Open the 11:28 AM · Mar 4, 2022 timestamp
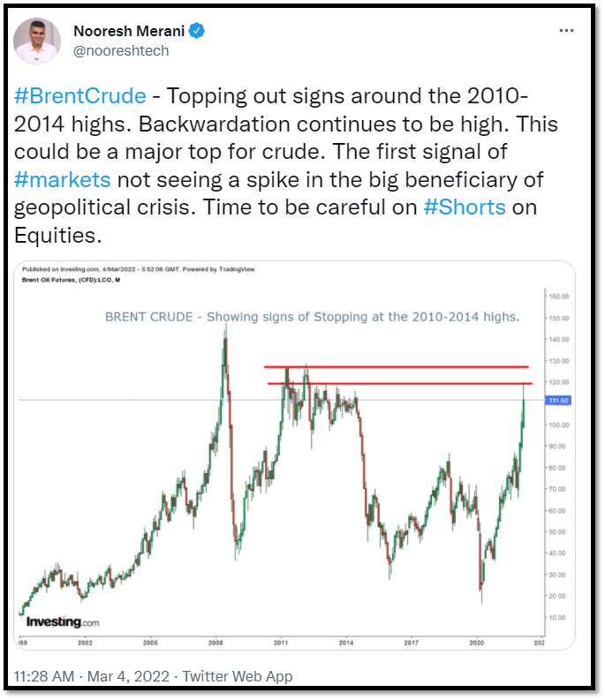This screenshot has width=605, height=700. tap(92, 676)
